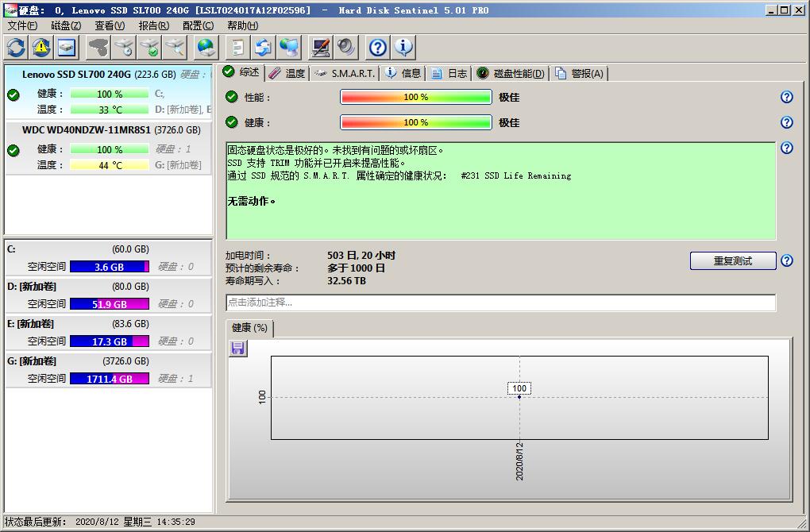This screenshot has width=810, height=532.
Task: Click the 点击添加注释 comment field
Action: click(x=500, y=303)
